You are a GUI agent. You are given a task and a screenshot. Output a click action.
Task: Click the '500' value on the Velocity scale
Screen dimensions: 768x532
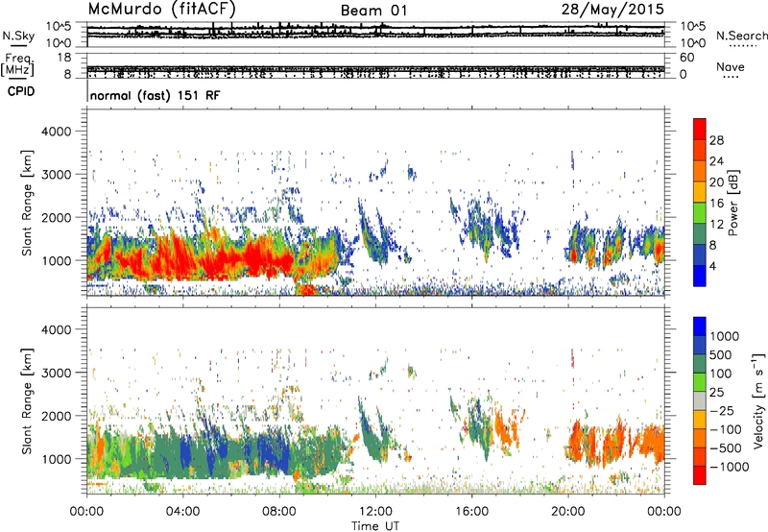tap(723, 354)
